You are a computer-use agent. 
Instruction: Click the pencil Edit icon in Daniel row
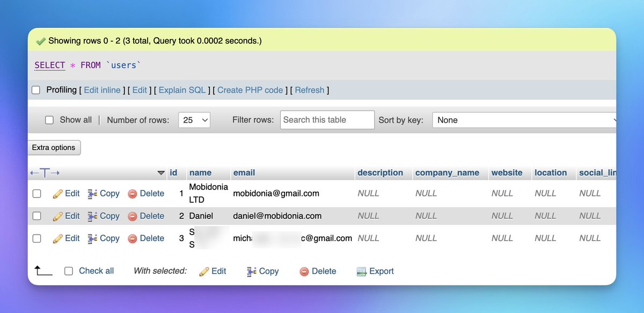(x=58, y=216)
